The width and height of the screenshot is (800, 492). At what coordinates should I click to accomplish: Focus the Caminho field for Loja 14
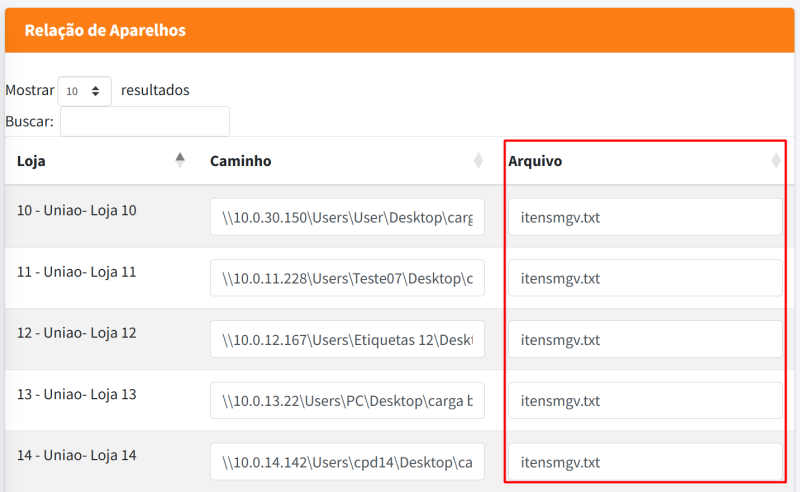(x=347, y=462)
